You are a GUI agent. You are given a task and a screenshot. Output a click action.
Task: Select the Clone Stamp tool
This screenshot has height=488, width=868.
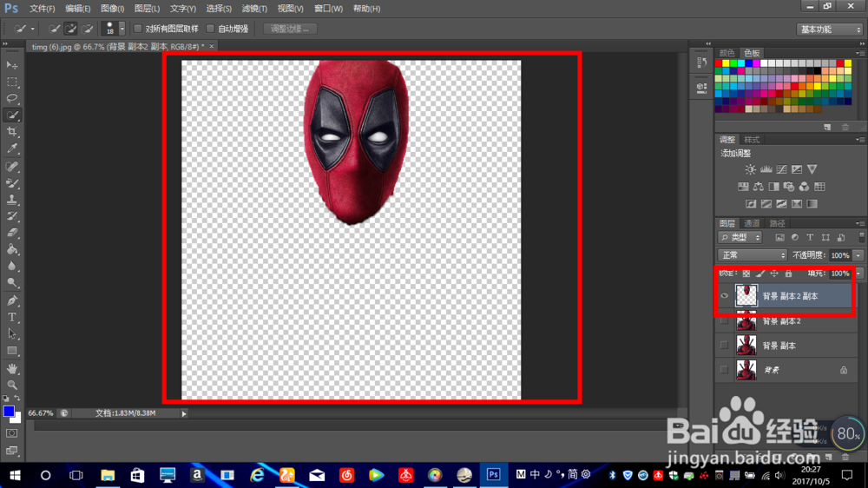(x=12, y=200)
